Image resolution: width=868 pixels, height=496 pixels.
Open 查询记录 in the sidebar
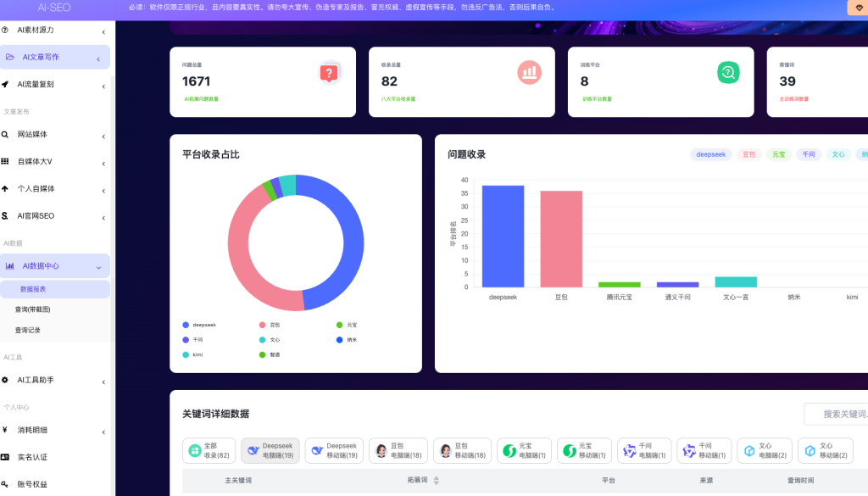[x=28, y=330]
